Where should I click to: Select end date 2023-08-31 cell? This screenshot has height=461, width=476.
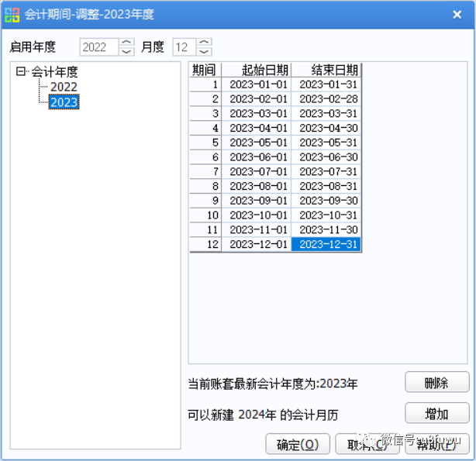pos(326,186)
